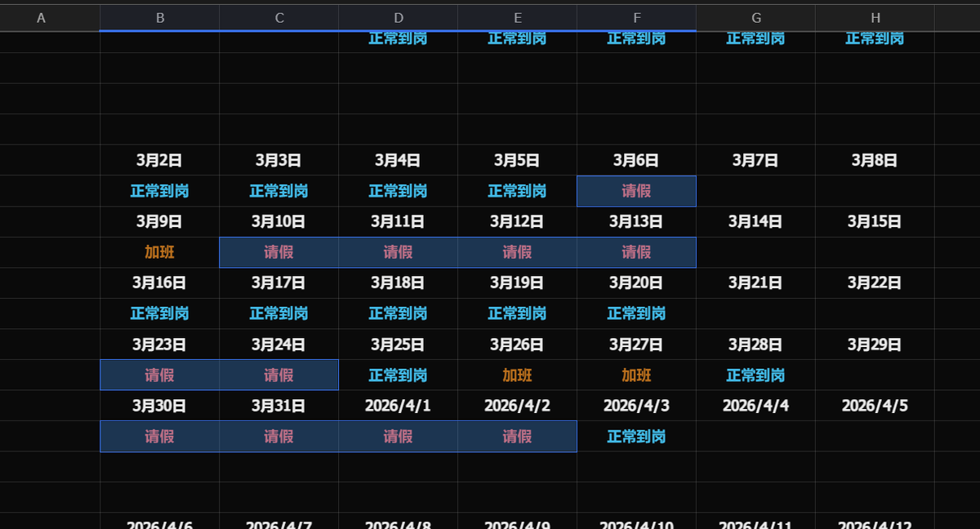The height and width of the screenshot is (529, 980).
Task: Select 加班 cell under 3月9日
Action: click(x=160, y=252)
